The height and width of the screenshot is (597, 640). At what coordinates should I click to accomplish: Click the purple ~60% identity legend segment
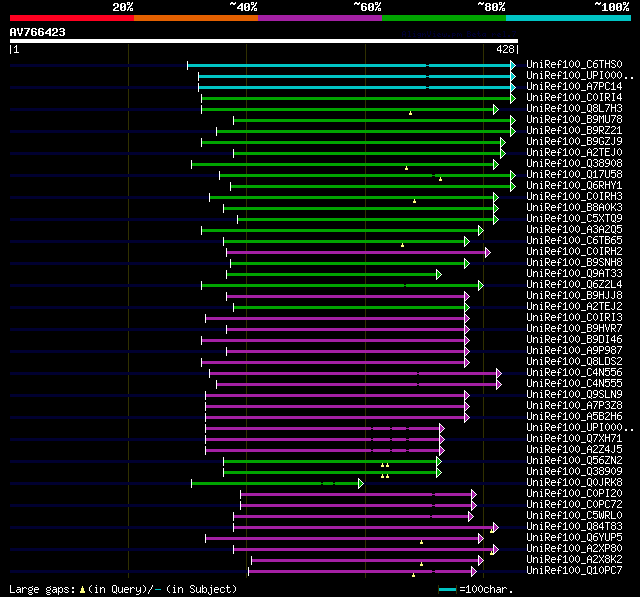320,18
